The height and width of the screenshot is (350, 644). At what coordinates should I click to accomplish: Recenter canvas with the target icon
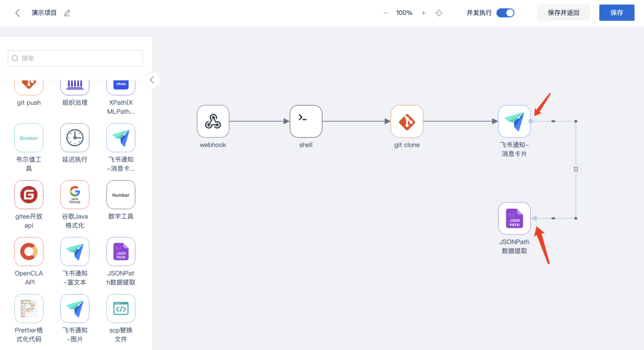[x=439, y=13]
